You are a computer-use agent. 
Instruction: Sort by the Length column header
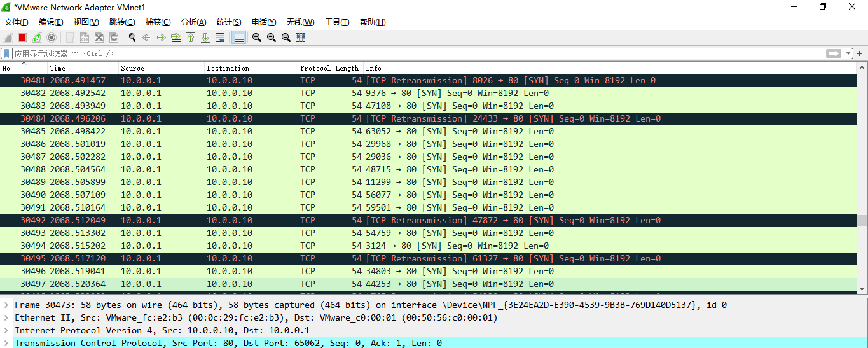(348, 68)
